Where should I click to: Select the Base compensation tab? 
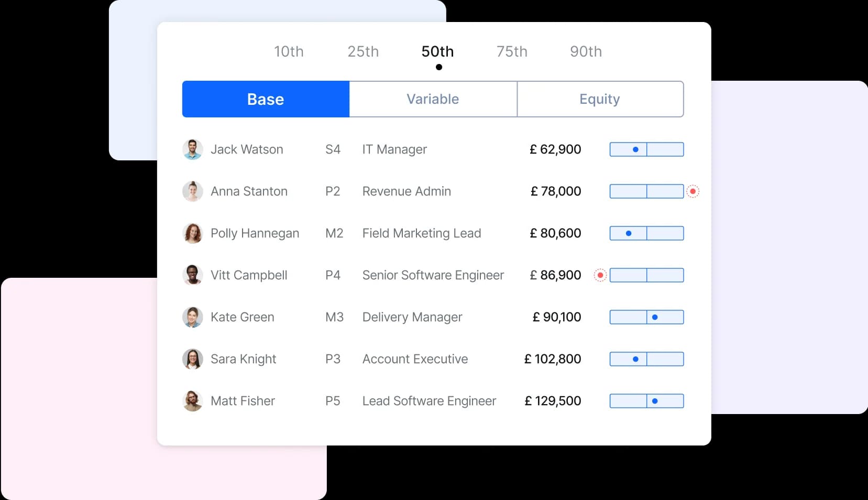click(266, 99)
